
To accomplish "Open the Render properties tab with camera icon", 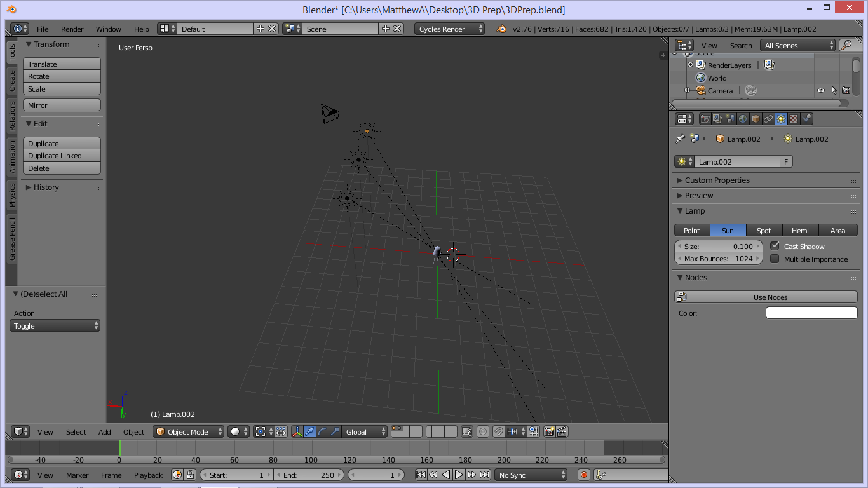I will pos(705,119).
